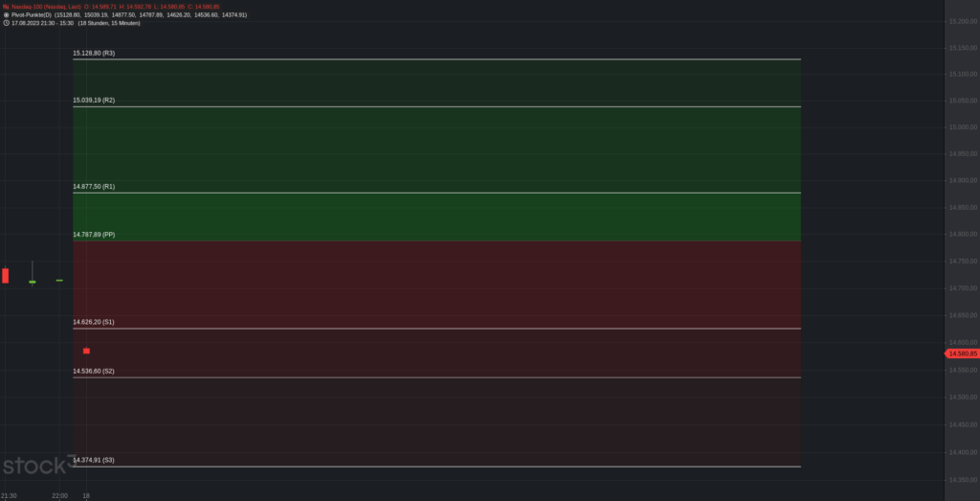This screenshot has width=980, height=501.
Task: Open the Nasdaq-100 instrument label
Action: (46, 7)
